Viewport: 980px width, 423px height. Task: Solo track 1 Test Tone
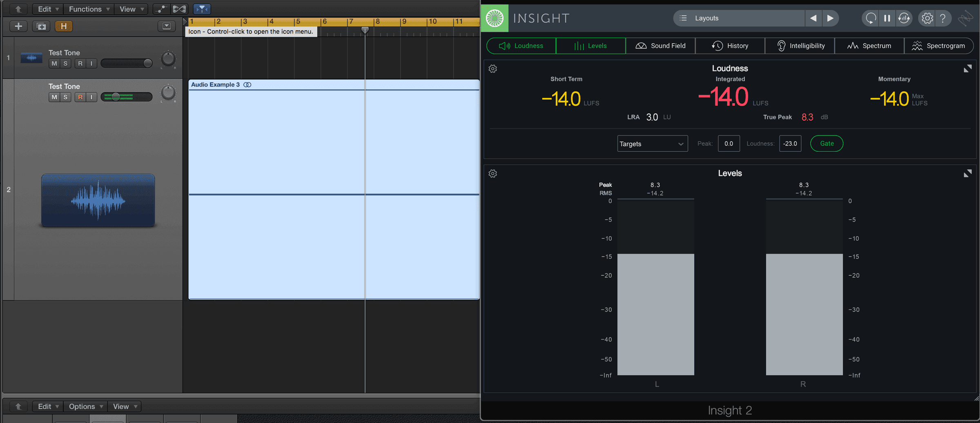pos(65,64)
